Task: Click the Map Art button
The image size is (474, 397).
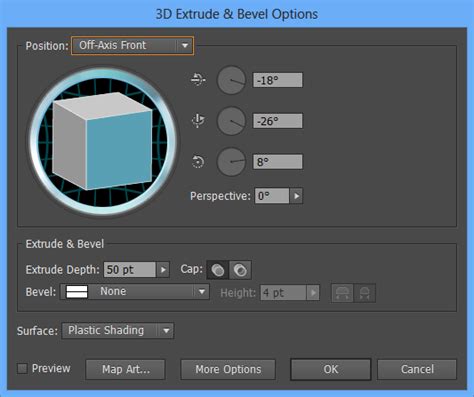Action: [x=125, y=369]
